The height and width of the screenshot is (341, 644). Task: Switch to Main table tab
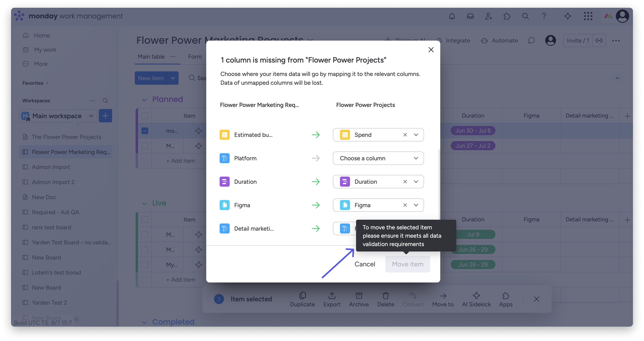tap(151, 57)
